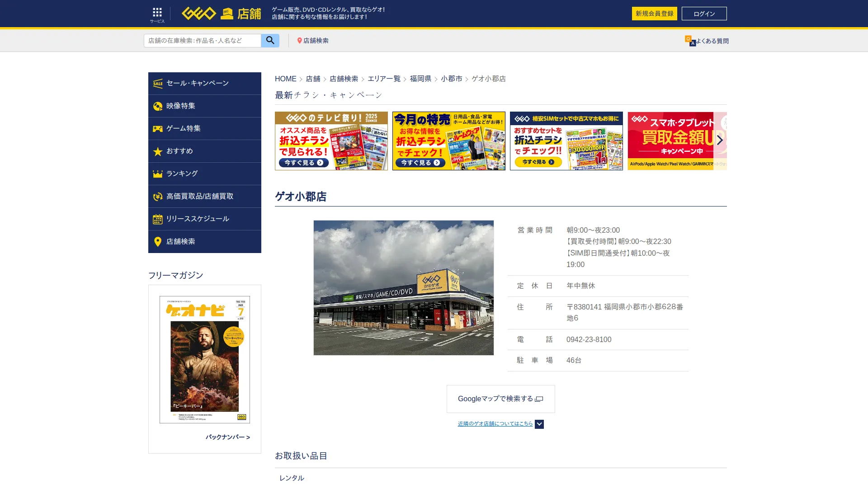868x488 pixels.
Task: Click 近隣のゲオ店舗についてはこちら link
Action: [495, 424]
